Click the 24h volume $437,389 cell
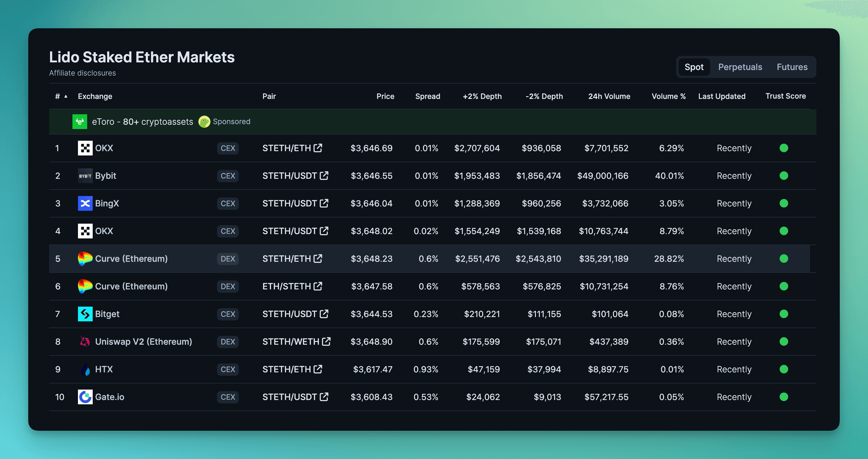Screen dimensions: 868x459 pos(609,342)
